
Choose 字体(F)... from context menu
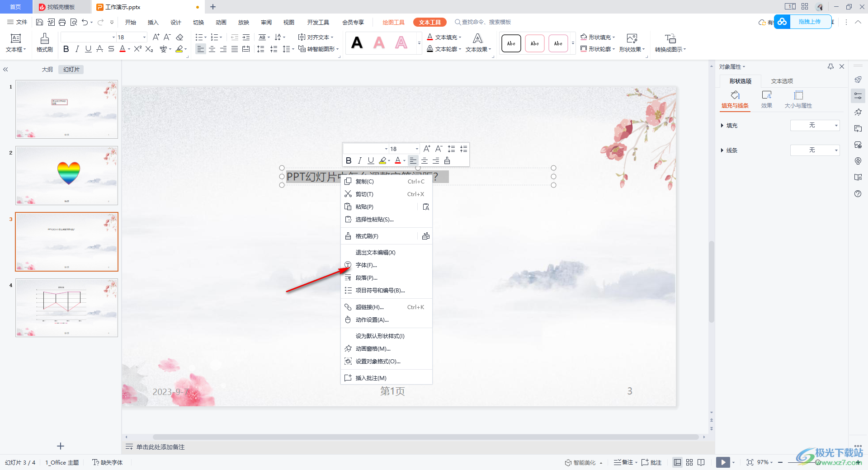coord(387,265)
